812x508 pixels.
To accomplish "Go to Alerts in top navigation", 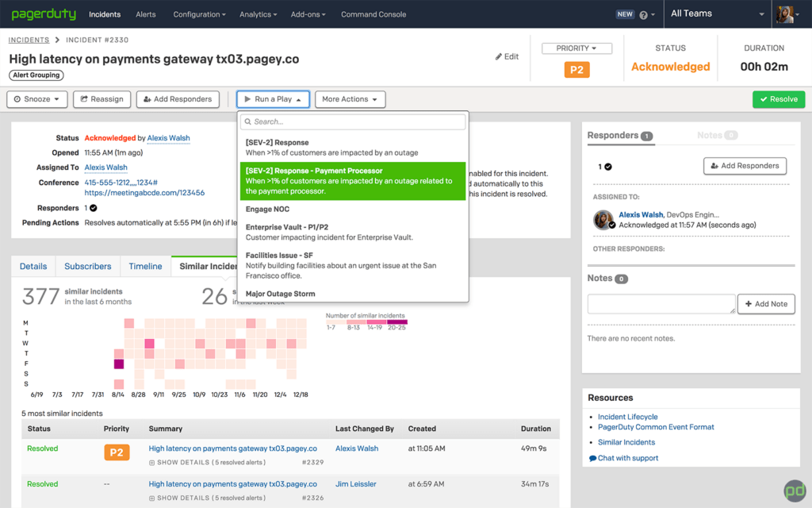I will [146, 14].
